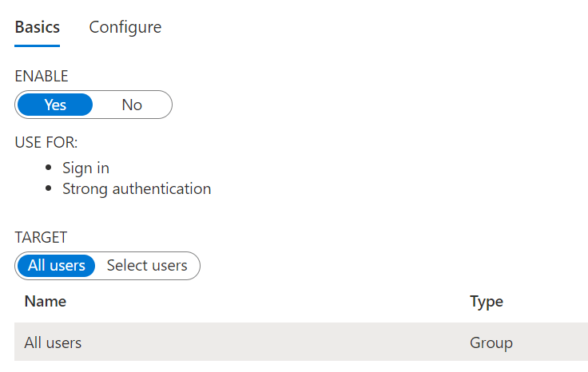Click the TARGET section label

(41, 237)
